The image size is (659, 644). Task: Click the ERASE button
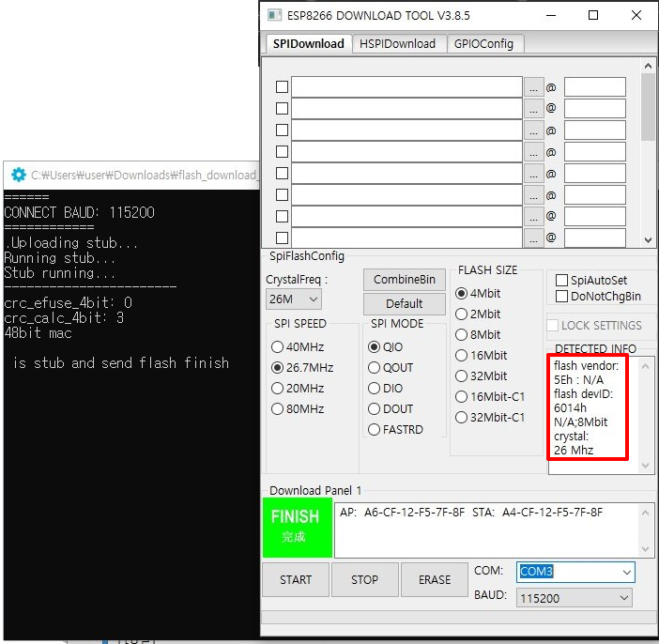point(434,579)
